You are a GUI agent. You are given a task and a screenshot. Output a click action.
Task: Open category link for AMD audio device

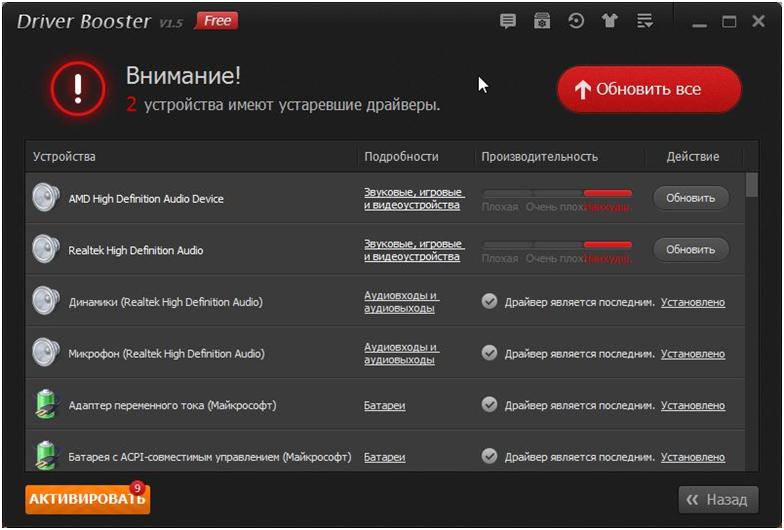click(414, 198)
